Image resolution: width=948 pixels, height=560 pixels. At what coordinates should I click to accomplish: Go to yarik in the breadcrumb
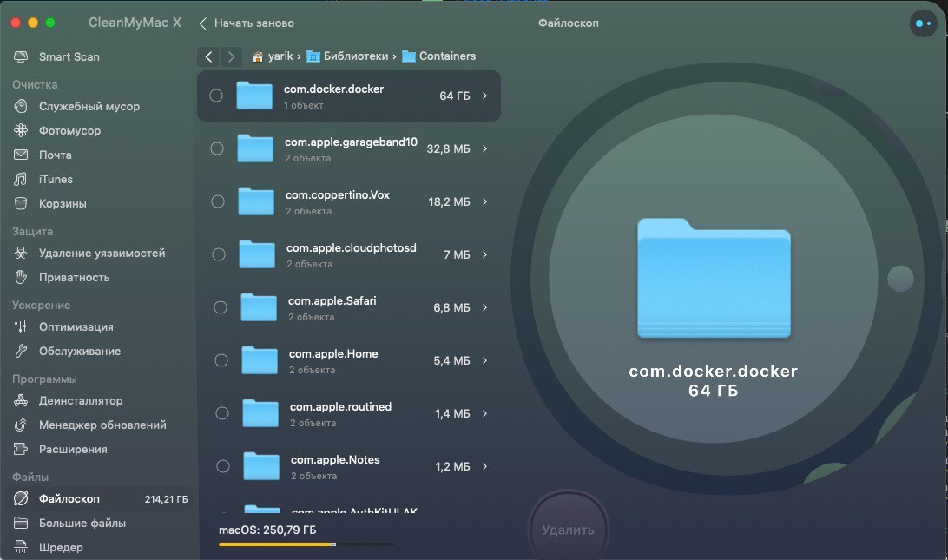[x=280, y=56]
